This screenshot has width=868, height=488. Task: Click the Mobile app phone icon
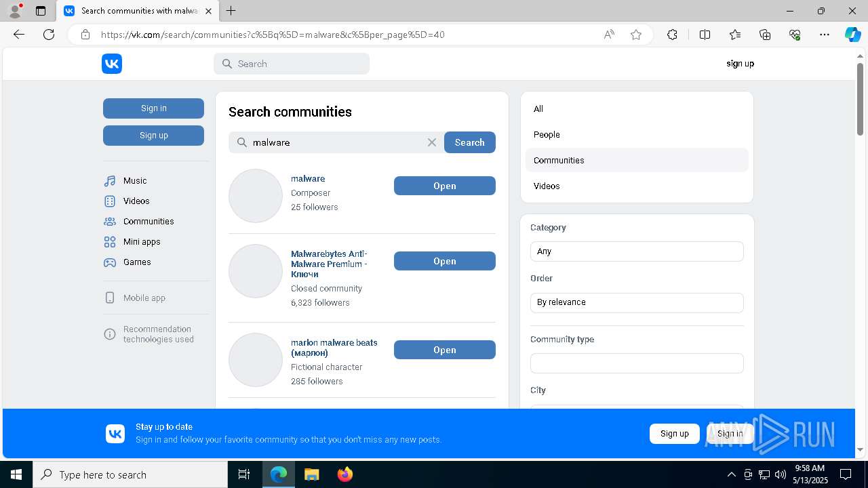point(110,298)
